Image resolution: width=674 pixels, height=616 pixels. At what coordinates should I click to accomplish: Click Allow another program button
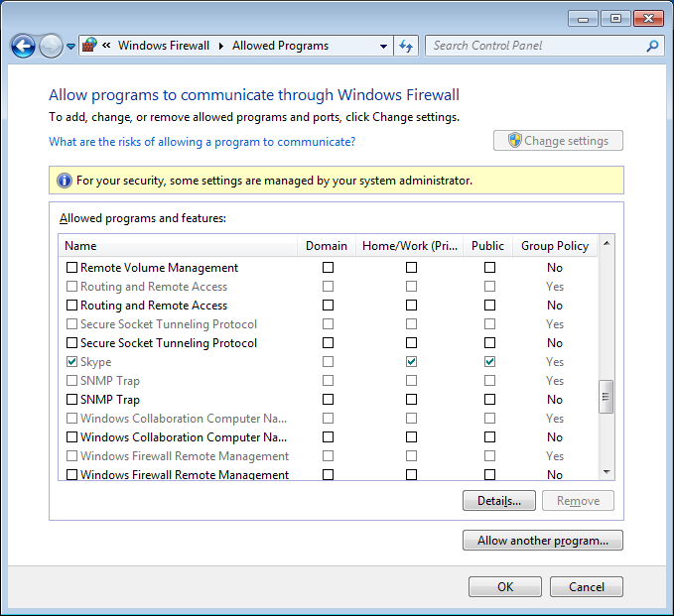[542, 541]
